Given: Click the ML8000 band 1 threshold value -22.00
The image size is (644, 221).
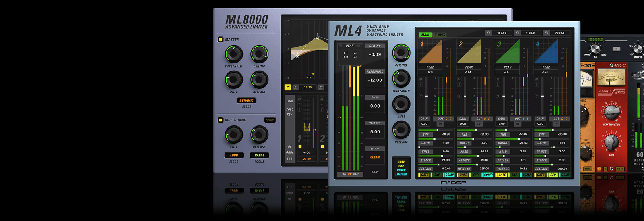Looking at the screenshot, I should pyautogui.click(x=306, y=159).
